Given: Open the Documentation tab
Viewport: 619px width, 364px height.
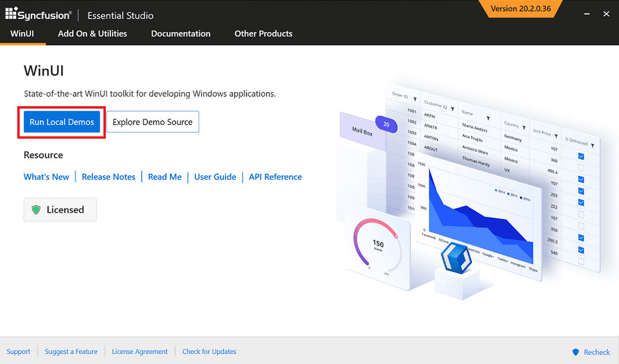Looking at the screenshot, I should pos(181,34).
